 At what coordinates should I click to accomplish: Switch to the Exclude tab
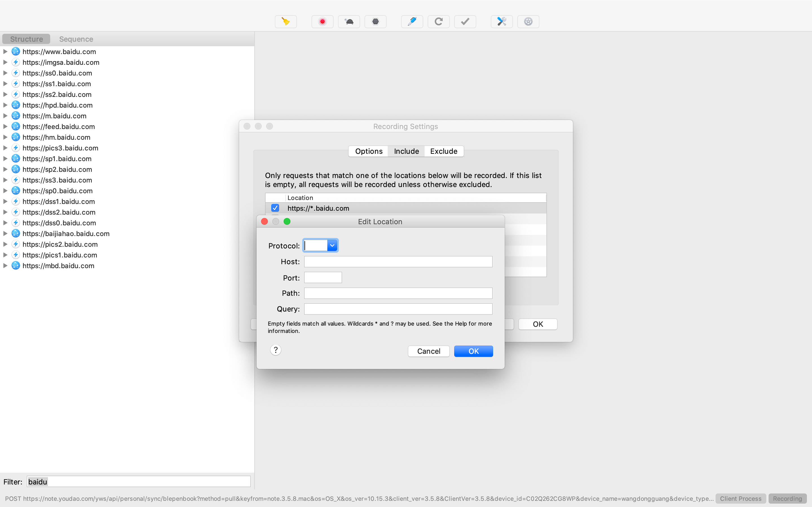point(443,151)
